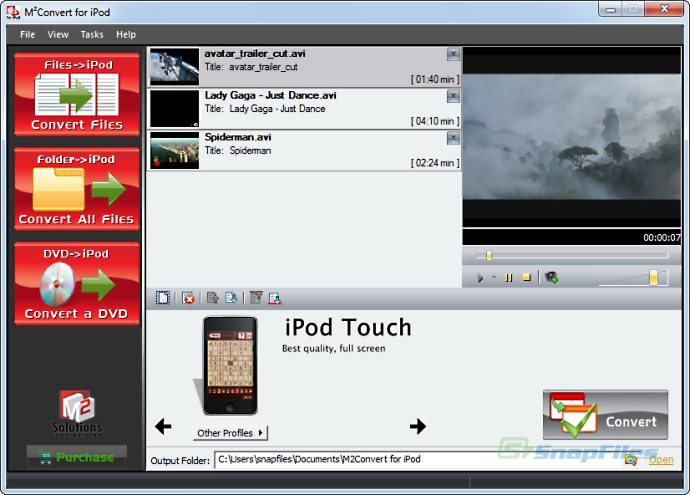Image resolution: width=690 pixels, height=495 pixels.
Task: Click the [ 04:10 min ] duration text
Action: coord(435,121)
